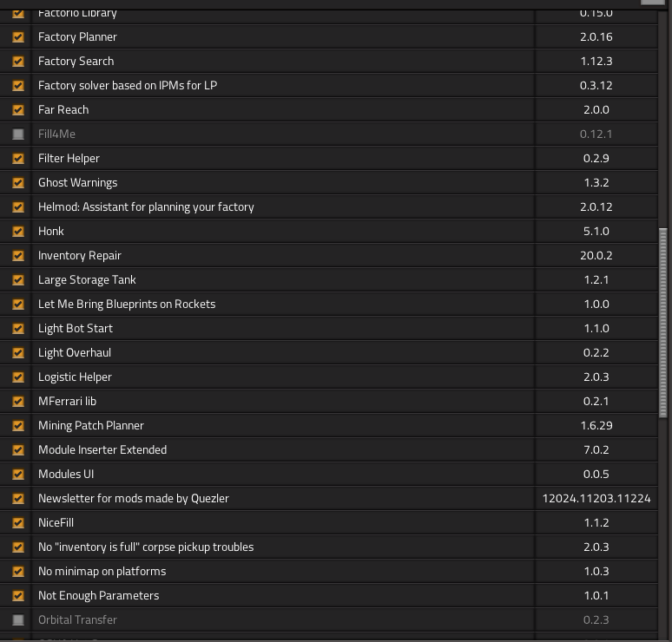Enable the Fill4Me mod checkbox
The image size is (672, 642).
click(x=18, y=134)
